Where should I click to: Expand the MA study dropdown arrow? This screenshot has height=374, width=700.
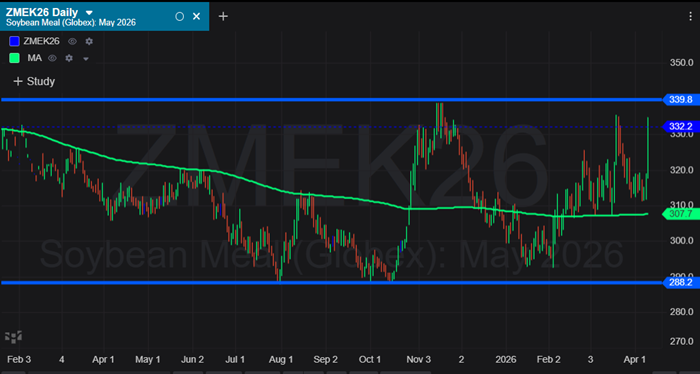click(86, 58)
